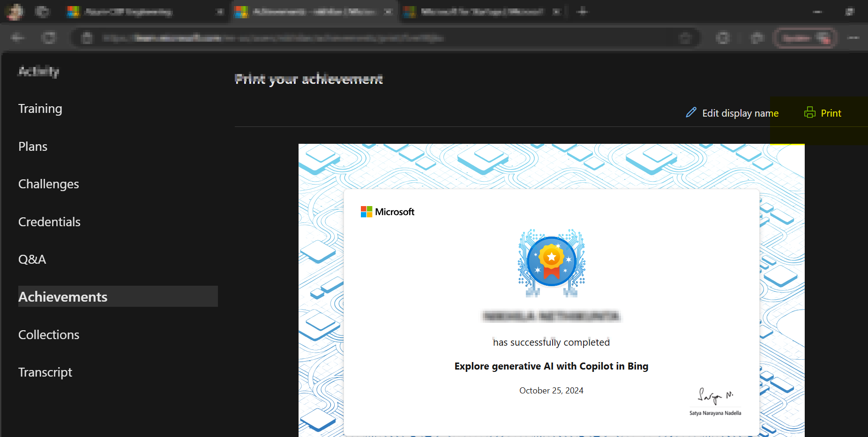Click 'has successfully completed' text
Screen dimensions: 868x437
(551, 342)
